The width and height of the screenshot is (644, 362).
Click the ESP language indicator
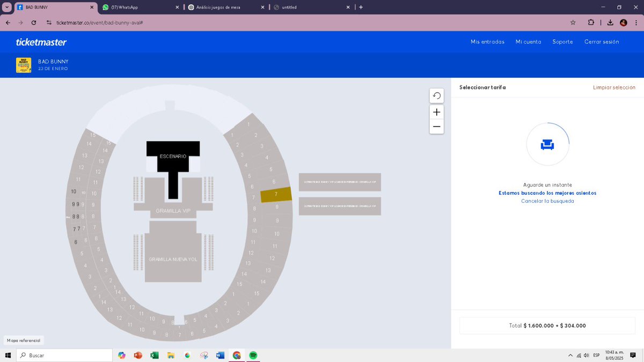coord(596,355)
